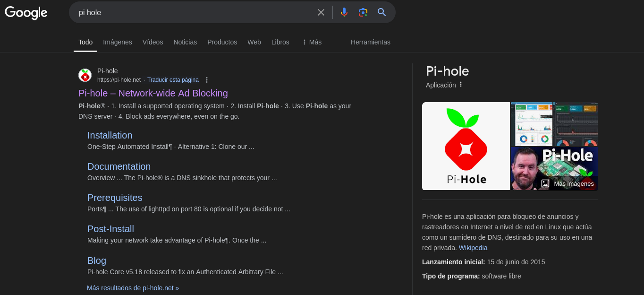The image size is (644, 295).
Task: Open the large Pi-hole logo image
Action: click(x=466, y=146)
